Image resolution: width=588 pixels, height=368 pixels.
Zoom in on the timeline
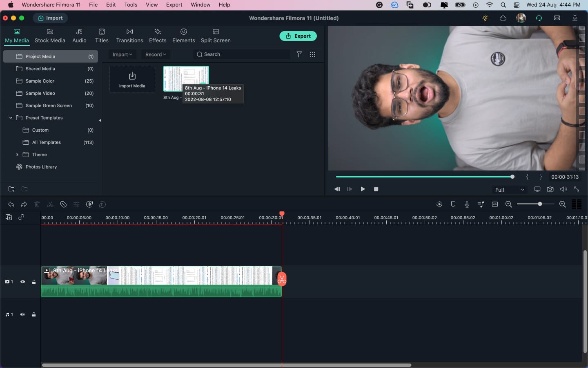[563, 204]
